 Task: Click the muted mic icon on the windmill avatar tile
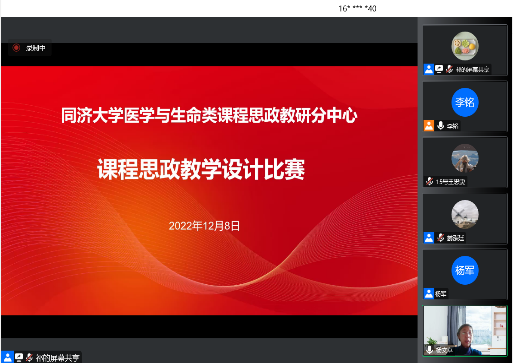[x=441, y=237]
